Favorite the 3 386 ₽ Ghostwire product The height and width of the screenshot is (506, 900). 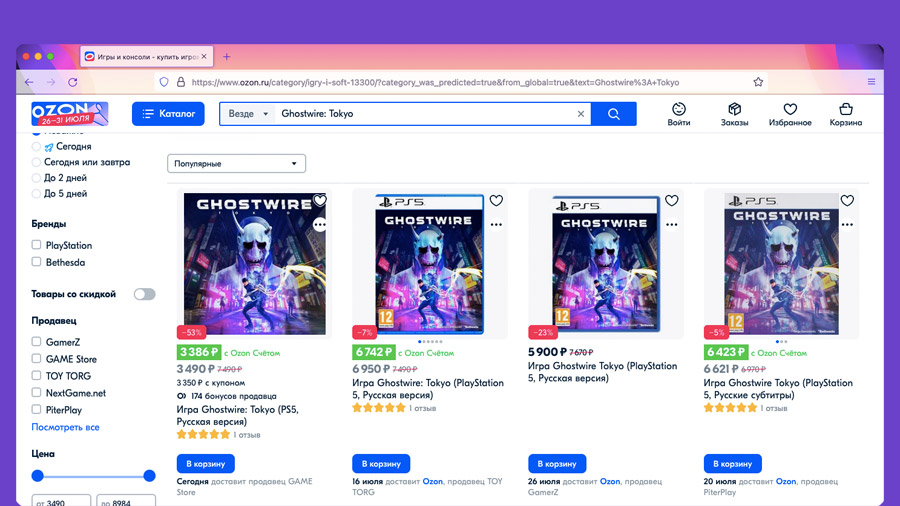pyautogui.click(x=320, y=201)
